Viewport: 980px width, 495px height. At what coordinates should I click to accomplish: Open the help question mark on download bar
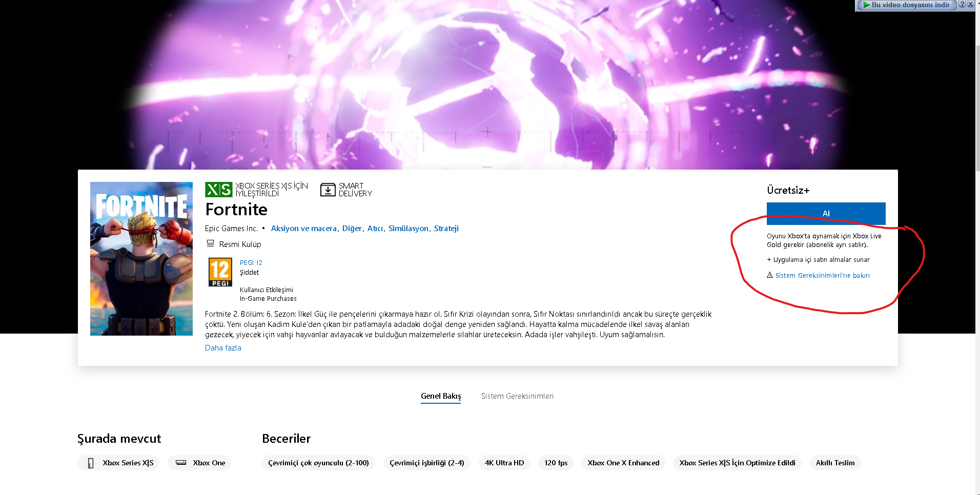coord(962,4)
